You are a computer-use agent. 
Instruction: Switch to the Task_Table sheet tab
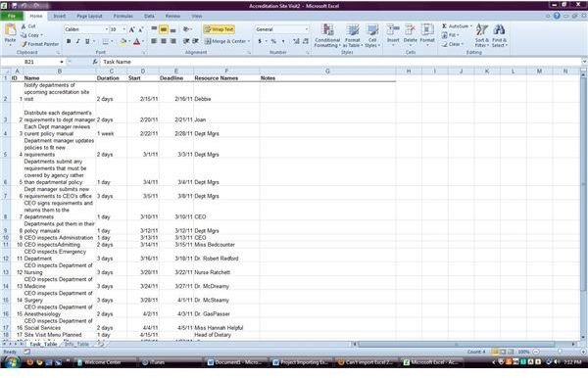(x=43, y=344)
